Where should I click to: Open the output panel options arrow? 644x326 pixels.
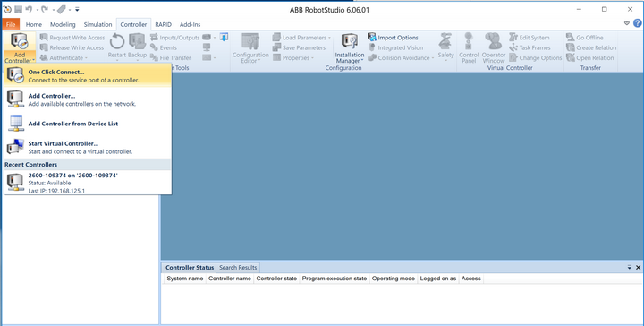629,267
